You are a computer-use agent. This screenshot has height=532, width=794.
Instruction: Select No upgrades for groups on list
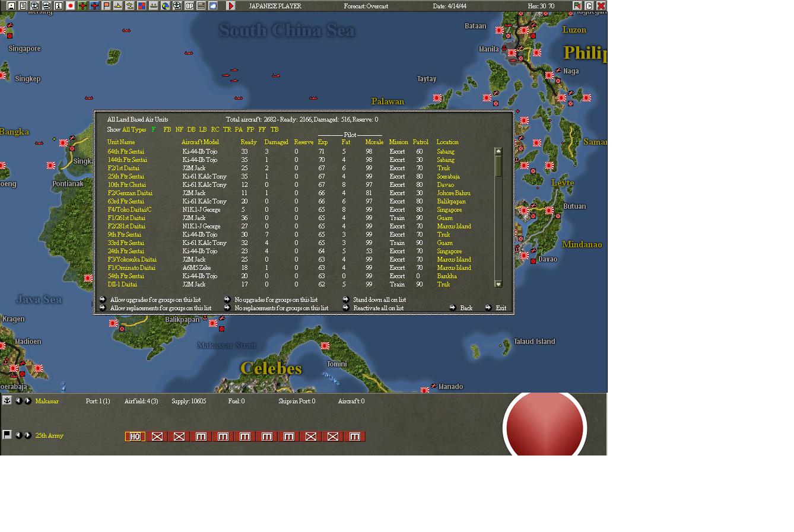click(276, 300)
